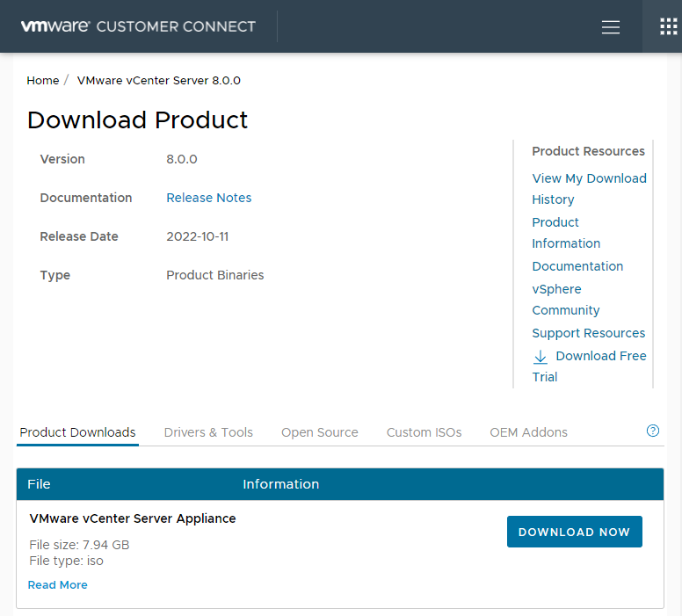Click Download Free Trial link
The image size is (682, 616).
pos(589,366)
